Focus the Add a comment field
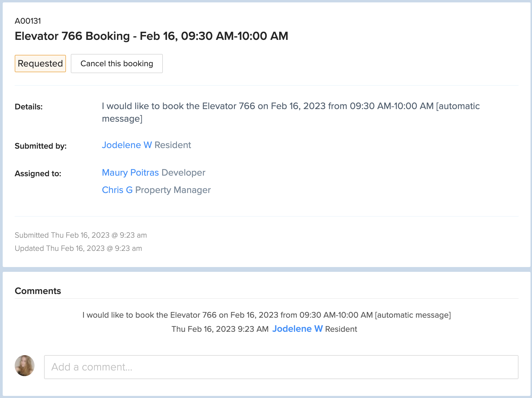The width and height of the screenshot is (532, 398). [281, 367]
